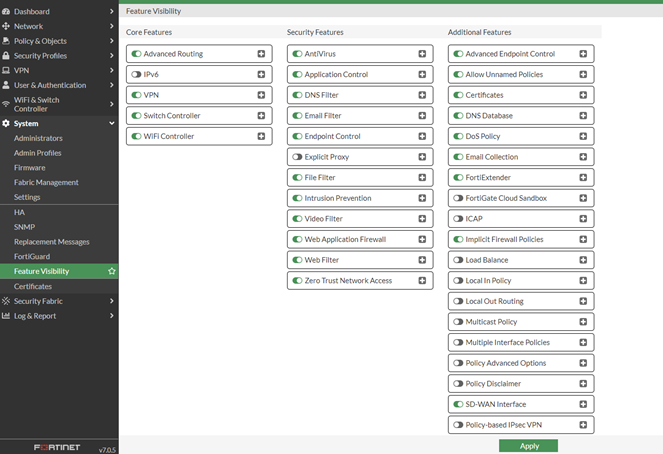Expand Dashboard menu chevron

[x=112, y=11]
